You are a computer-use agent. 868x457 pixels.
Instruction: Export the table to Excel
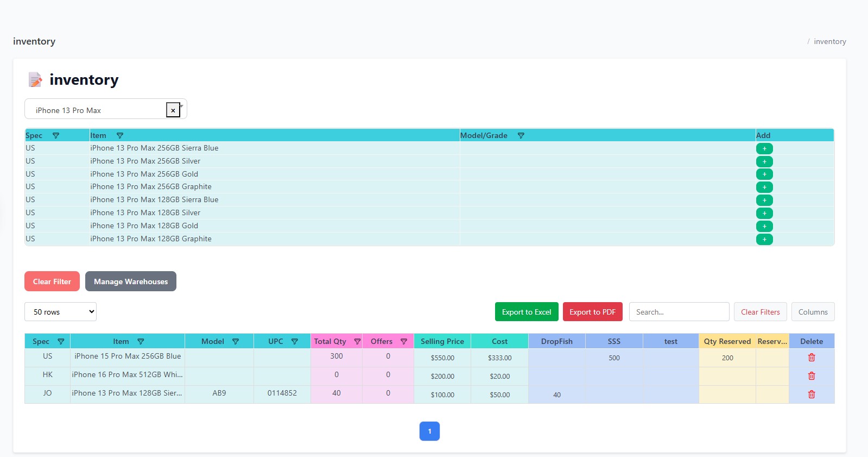(527, 312)
